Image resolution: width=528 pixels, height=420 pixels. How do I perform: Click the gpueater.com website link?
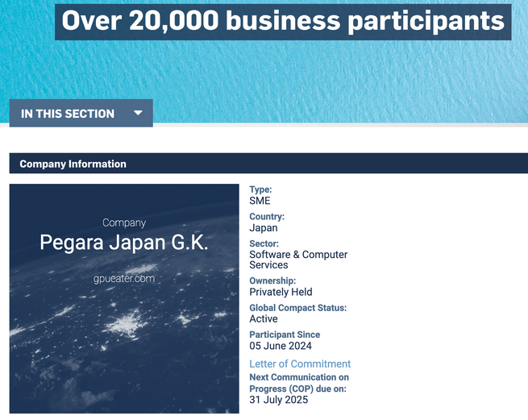tap(124, 279)
